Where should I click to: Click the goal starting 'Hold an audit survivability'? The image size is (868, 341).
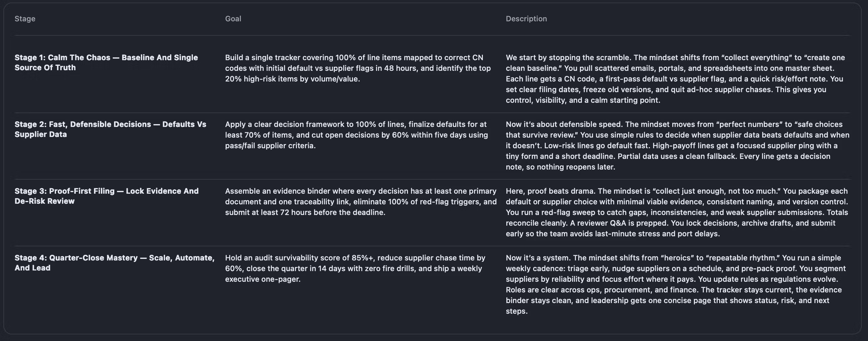pos(355,269)
